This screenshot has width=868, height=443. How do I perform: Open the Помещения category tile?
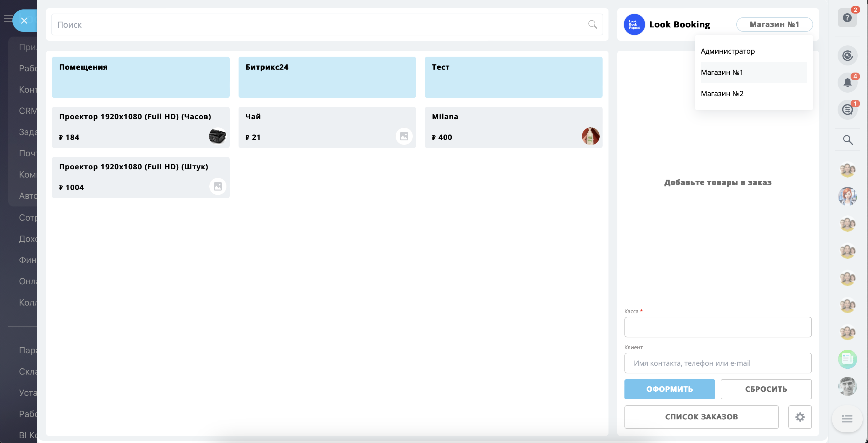[141, 77]
